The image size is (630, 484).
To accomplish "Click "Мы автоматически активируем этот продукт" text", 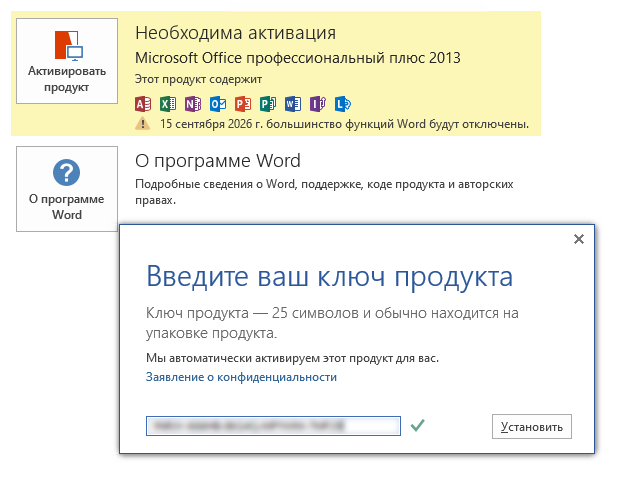I will pos(292,358).
